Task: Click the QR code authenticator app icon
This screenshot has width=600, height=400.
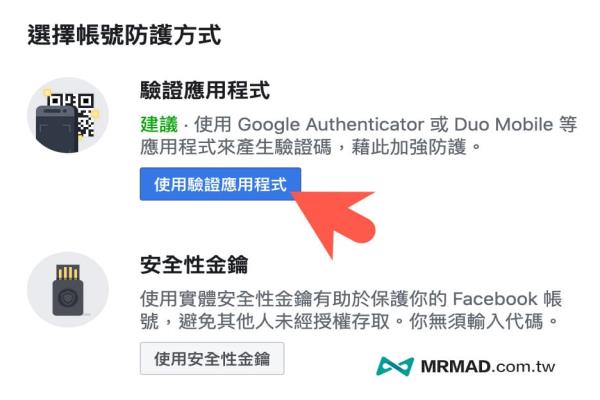Action: point(68,115)
